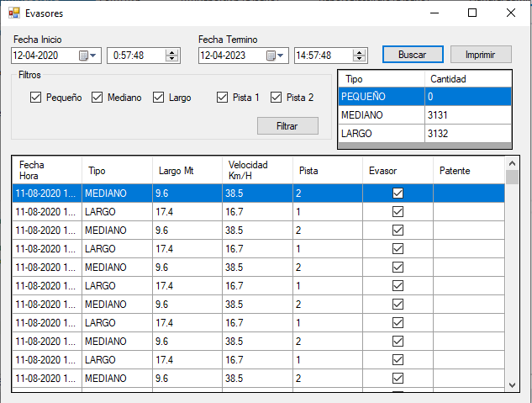Open the Fecha Inicio calendar picker

[87, 56]
